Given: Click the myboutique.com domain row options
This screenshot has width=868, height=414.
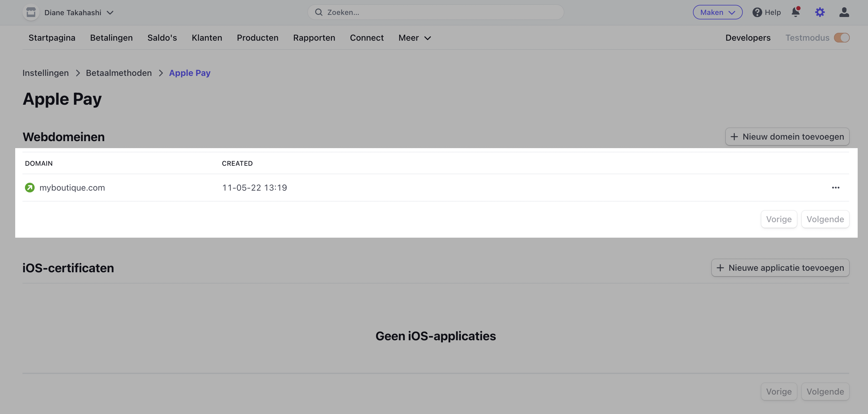Looking at the screenshot, I should [836, 187].
